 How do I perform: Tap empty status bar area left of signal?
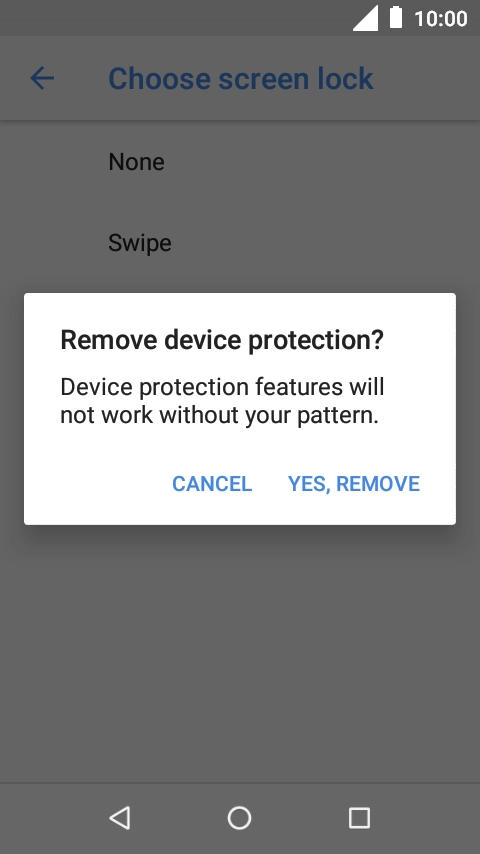174,18
